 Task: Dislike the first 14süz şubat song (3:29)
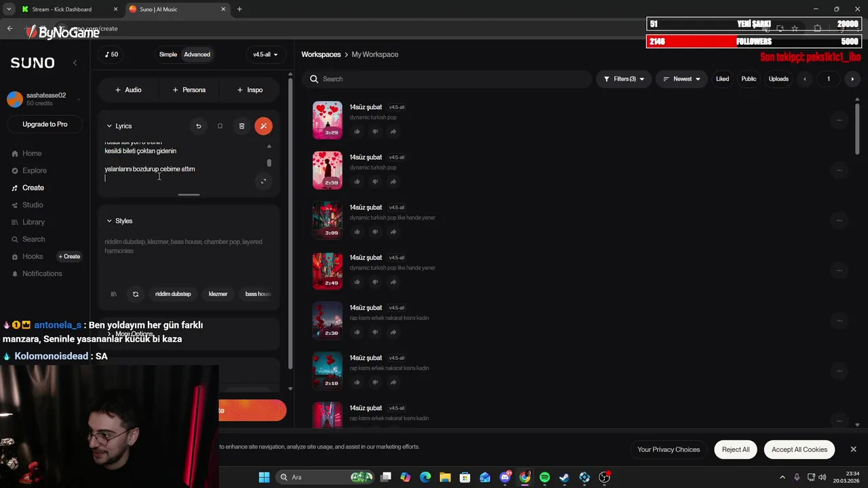(375, 131)
